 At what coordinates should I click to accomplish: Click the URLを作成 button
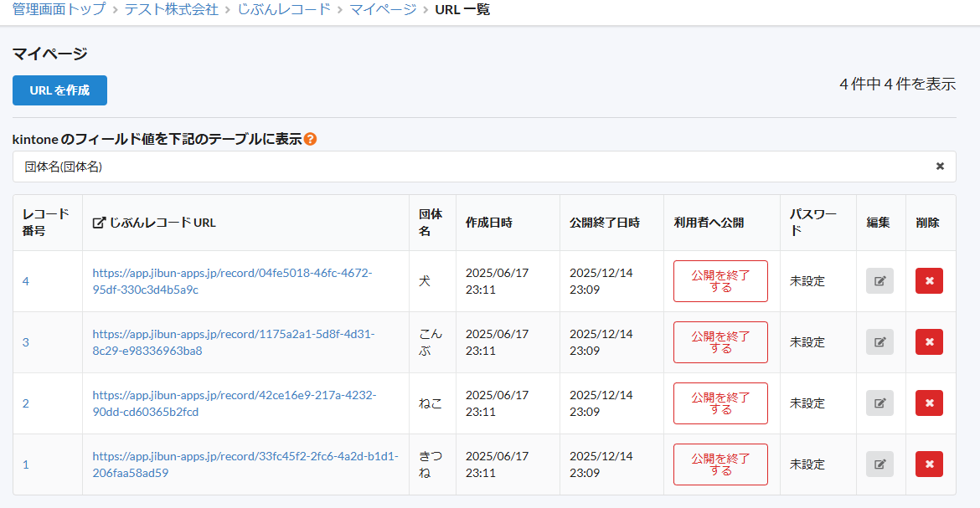pyautogui.click(x=60, y=90)
